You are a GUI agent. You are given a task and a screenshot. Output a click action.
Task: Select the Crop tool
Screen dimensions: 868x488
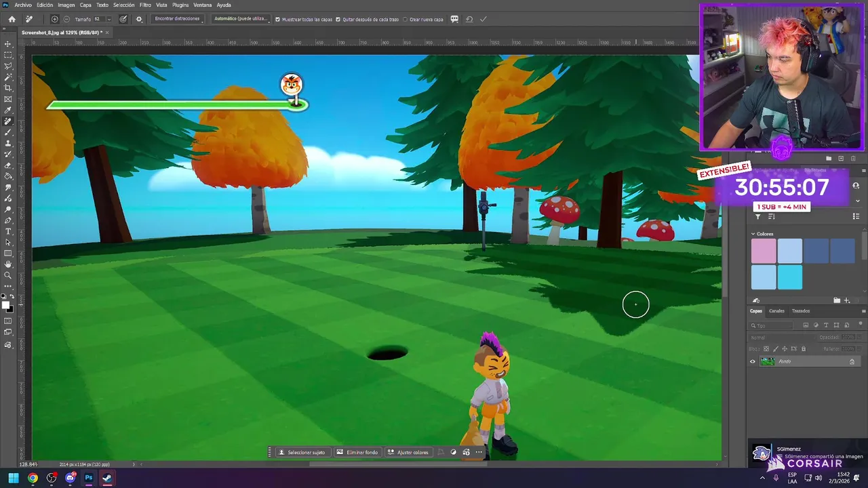point(8,88)
